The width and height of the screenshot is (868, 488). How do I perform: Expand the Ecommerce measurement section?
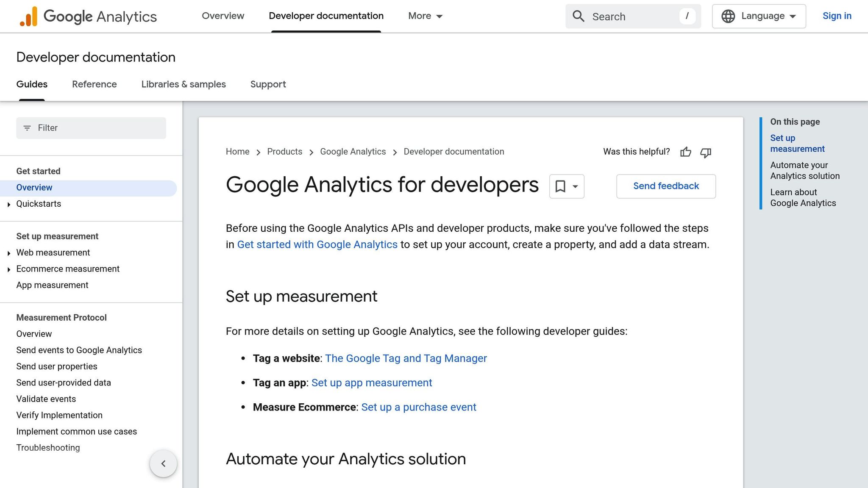(9, 269)
